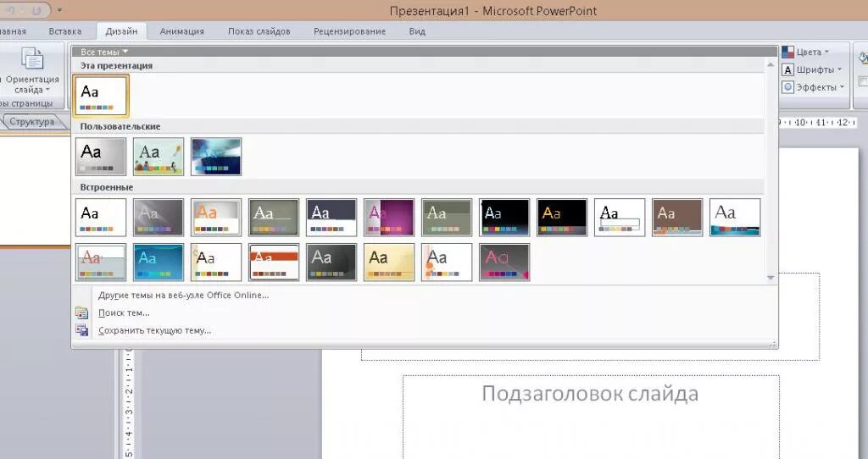The image size is (868, 459).
Task: Choose Browse for Themes (Поиск тем)
Action: 124,313
